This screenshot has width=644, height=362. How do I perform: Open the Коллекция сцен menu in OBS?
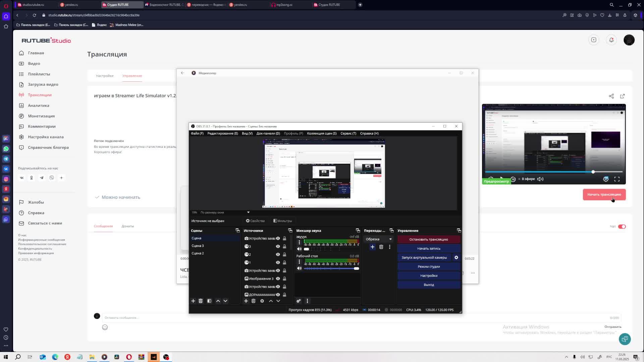click(x=321, y=133)
